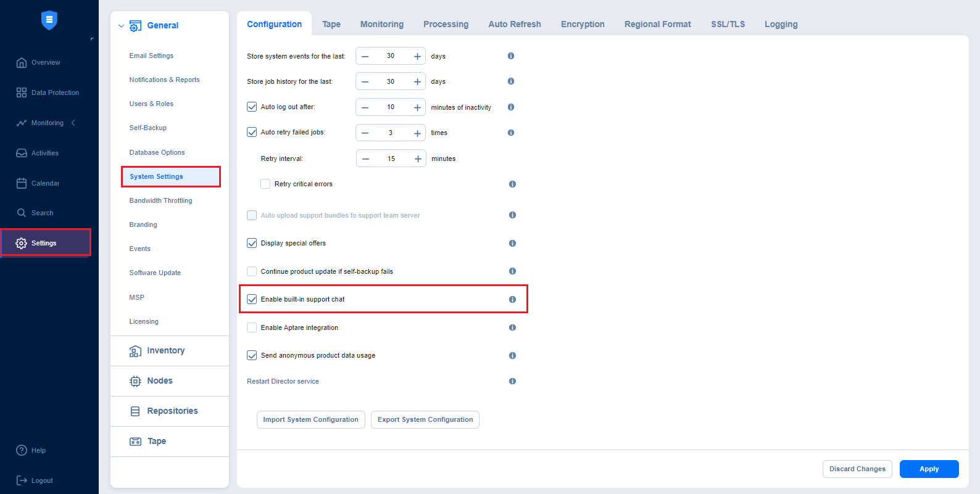Click the Retry interval value field
The height and width of the screenshot is (494, 980).
tap(391, 158)
